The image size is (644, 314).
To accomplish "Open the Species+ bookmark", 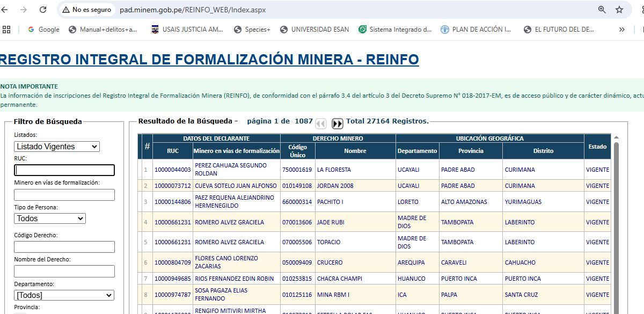I will coord(252,30).
